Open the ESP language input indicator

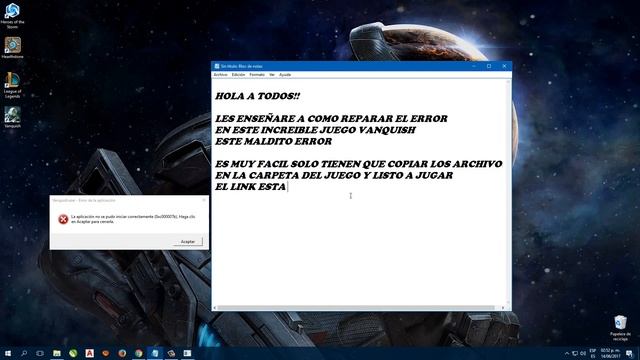pyautogui.click(x=593, y=353)
